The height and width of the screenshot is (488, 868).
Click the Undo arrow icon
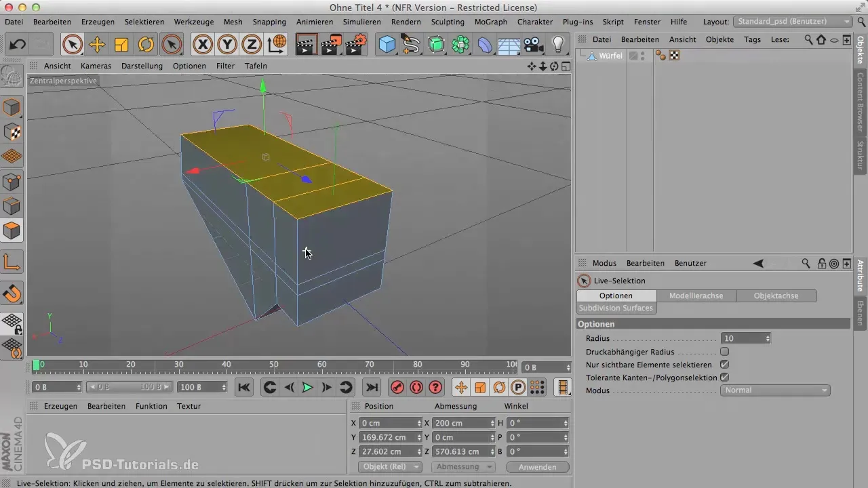[x=18, y=45]
